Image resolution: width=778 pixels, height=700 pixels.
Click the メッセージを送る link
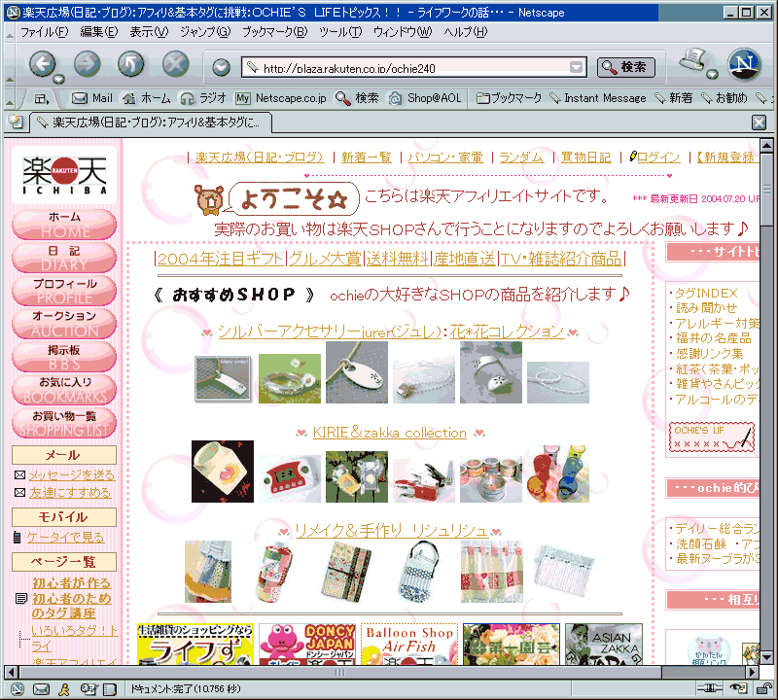point(71,475)
